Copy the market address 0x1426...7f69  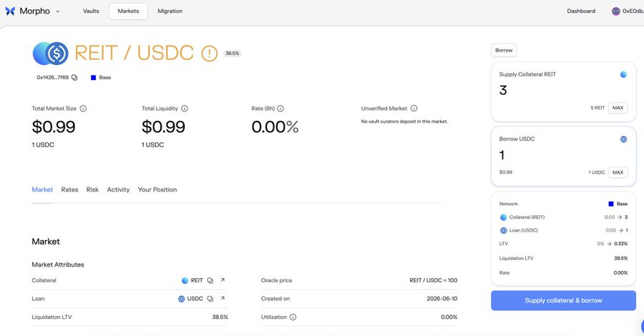click(74, 77)
